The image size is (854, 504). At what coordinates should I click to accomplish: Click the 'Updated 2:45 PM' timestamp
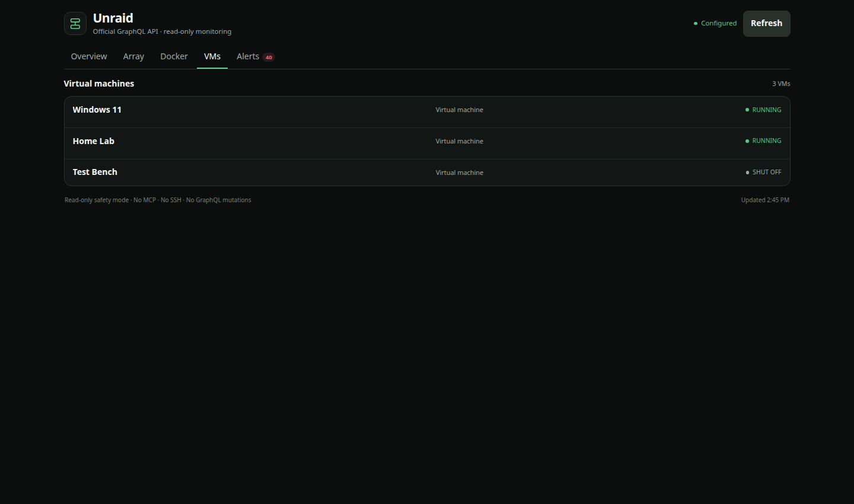765,200
